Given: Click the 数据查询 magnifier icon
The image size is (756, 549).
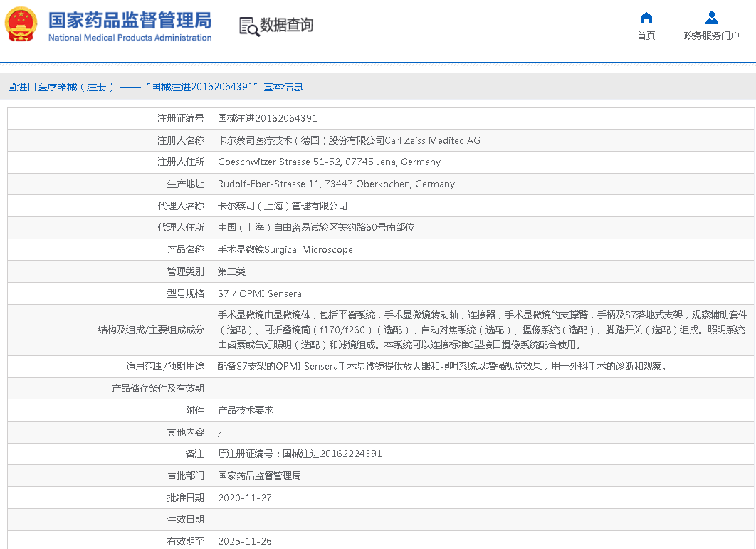Looking at the screenshot, I should pos(248,26).
